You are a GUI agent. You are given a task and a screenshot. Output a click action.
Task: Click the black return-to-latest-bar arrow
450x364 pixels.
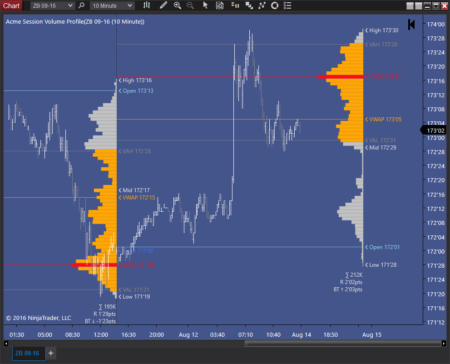[x=411, y=24]
